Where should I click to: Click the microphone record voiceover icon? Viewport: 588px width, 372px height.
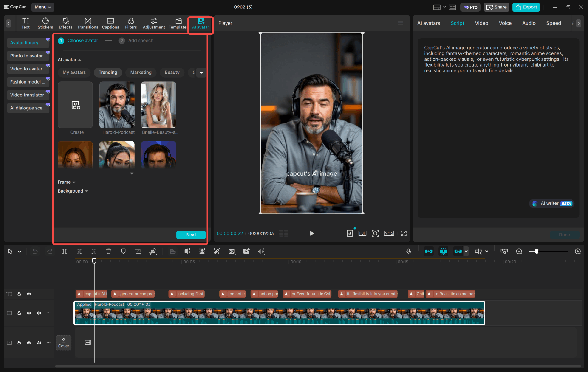(409, 251)
